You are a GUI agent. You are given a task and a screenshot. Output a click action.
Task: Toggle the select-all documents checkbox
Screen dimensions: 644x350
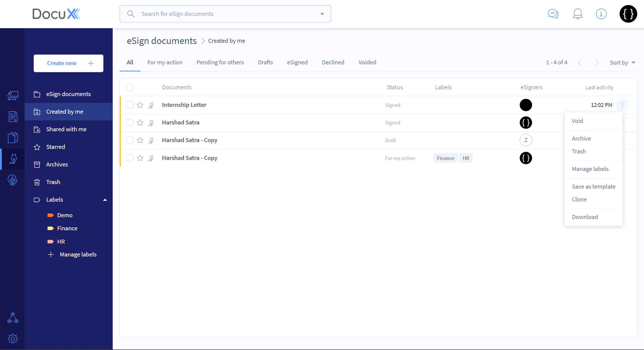coord(130,87)
